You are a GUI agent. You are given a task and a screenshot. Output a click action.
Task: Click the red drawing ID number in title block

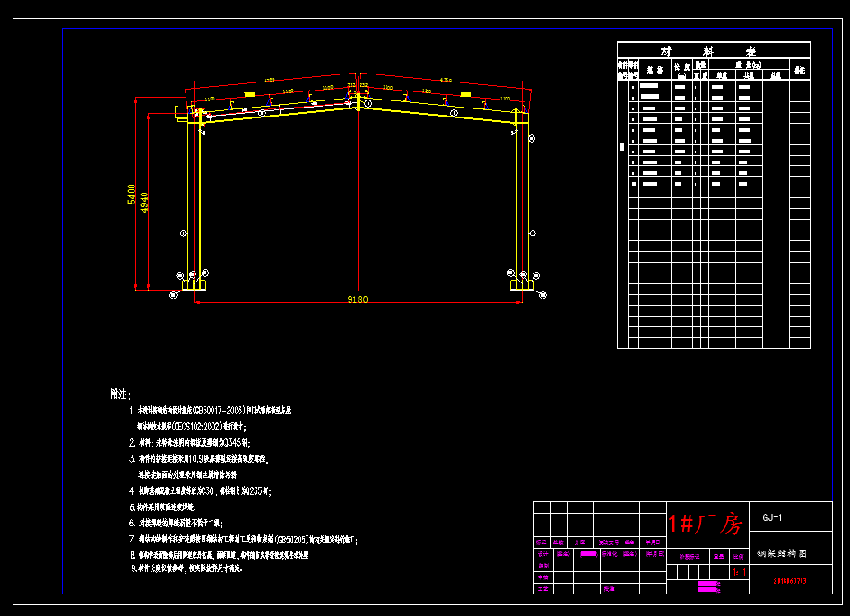coord(789,581)
